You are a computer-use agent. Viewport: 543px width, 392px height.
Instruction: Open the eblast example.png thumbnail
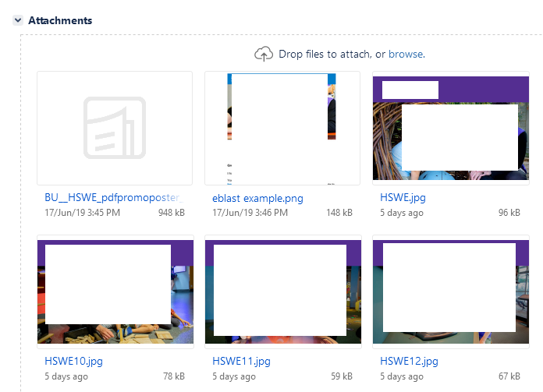(282, 128)
